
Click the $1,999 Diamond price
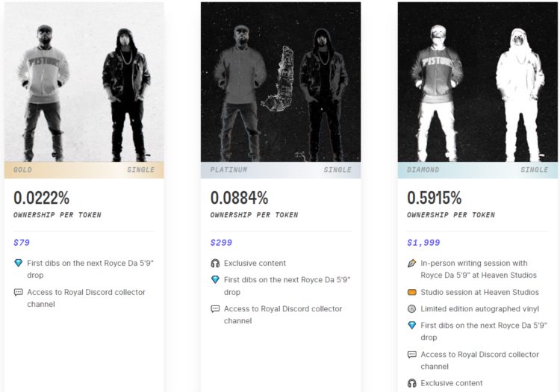[423, 243]
